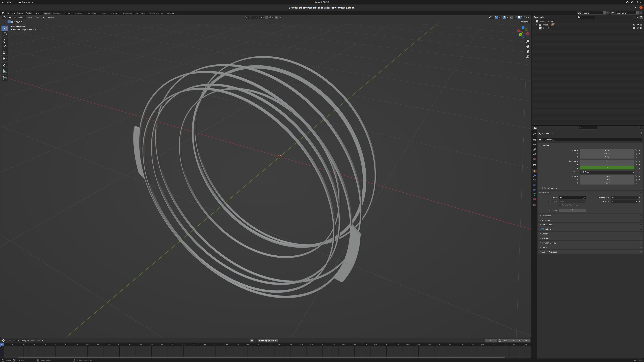Toggle Knob1 collection viewport visibility eye

[637, 25]
